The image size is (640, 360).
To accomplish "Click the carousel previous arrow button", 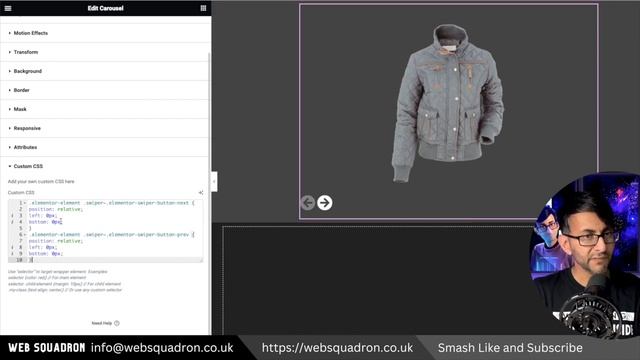I will [x=308, y=203].
